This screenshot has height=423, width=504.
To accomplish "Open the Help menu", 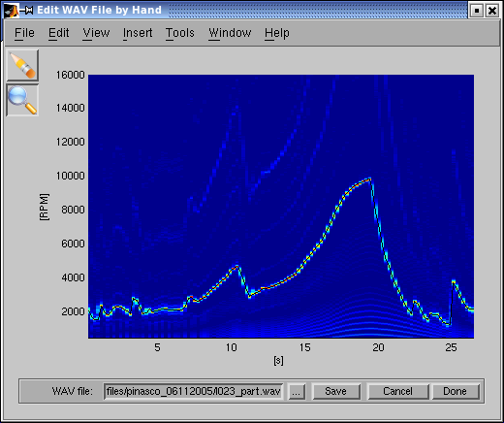I will coord(277,33).
